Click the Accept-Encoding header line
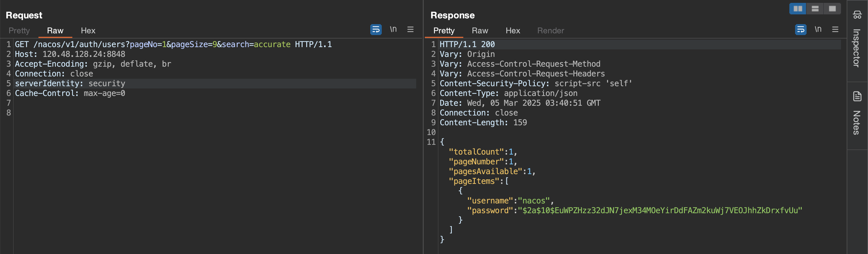Image resolution: width=868 pixels, height=254 pixels. pos(93,64)
